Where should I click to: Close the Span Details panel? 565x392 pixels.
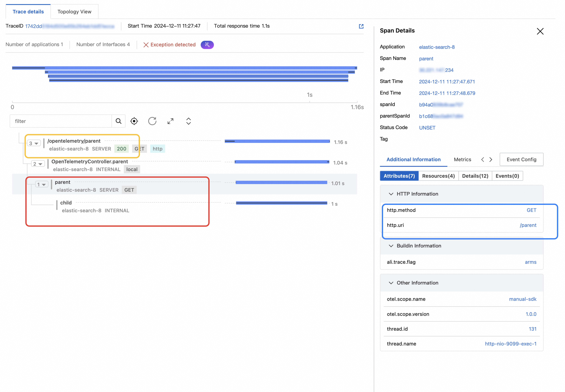point(540,31)
